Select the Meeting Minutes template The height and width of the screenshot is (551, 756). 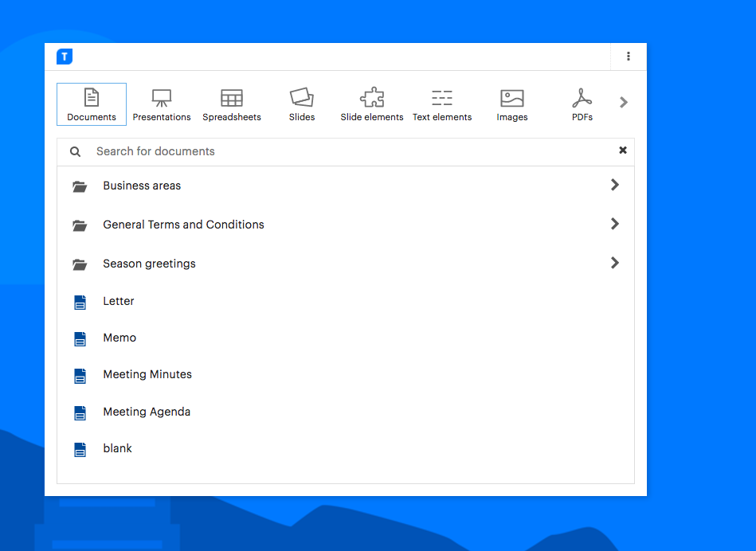(x=346, y=374)
